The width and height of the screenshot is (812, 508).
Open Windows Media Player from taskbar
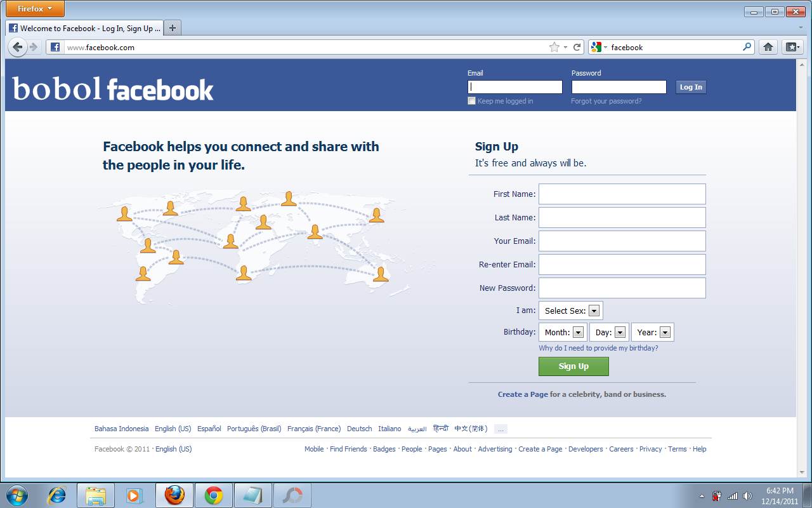point(134,495)
